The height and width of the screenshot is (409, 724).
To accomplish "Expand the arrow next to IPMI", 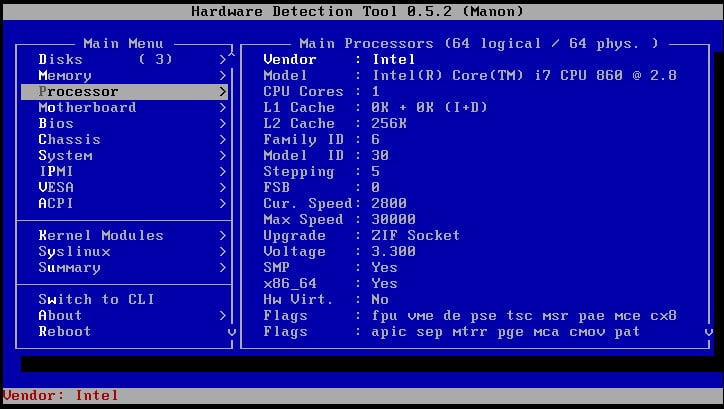I will tap(223, 171).
